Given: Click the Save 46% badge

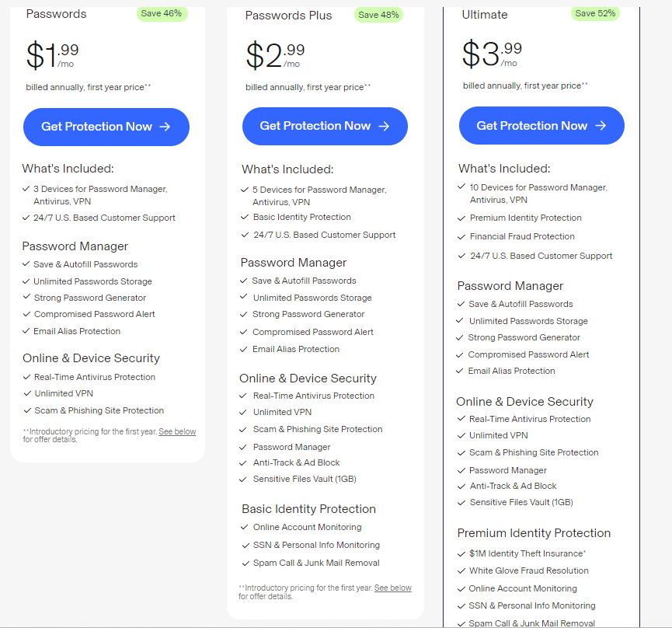Looking at the screenshot, I should (x=162, y=13).
